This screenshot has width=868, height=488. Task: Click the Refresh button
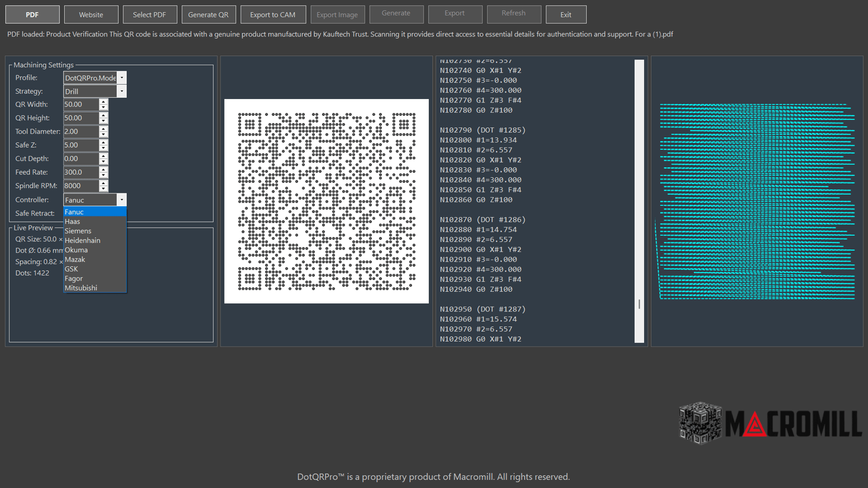514,13
